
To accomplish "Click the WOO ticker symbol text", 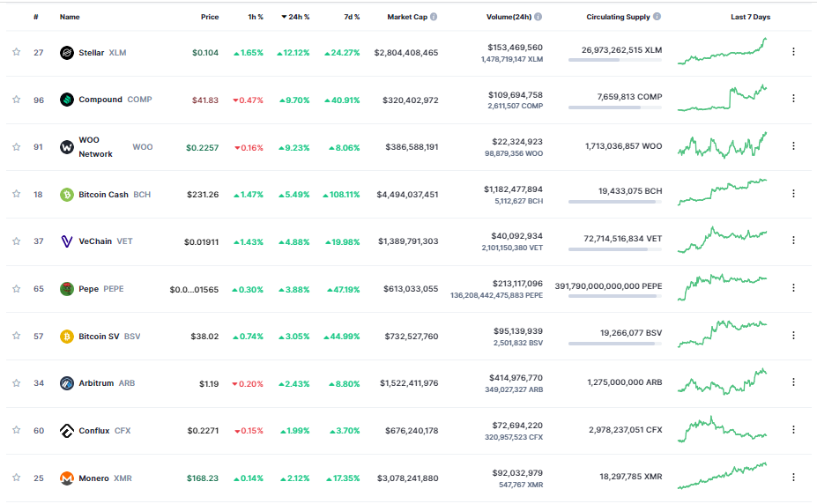I will [142, 147].
